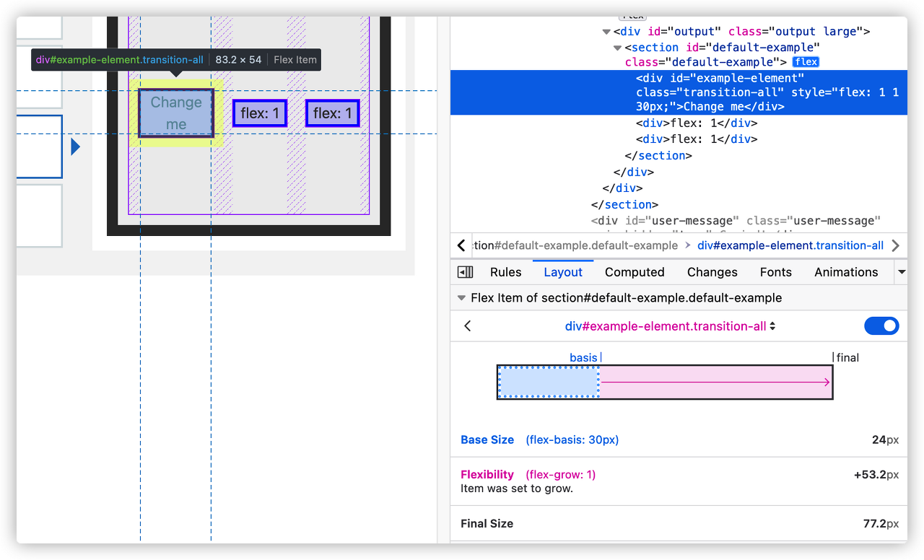Switch to the Rules tab
The image size is (924, 560).
(x=505, y=272)
